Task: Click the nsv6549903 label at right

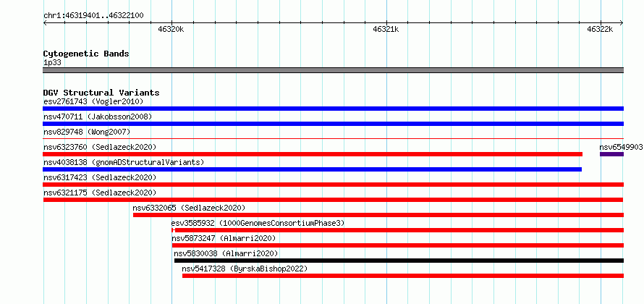Action: pos(621,147)
